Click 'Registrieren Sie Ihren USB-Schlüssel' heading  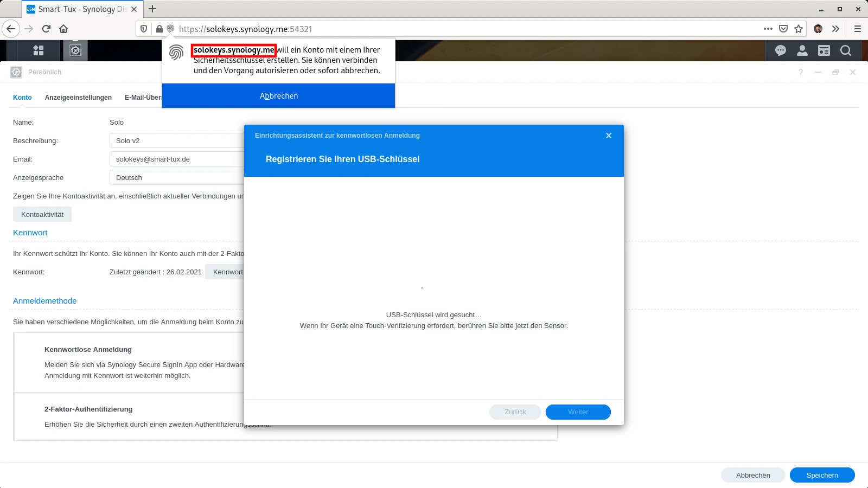[343, 159]
